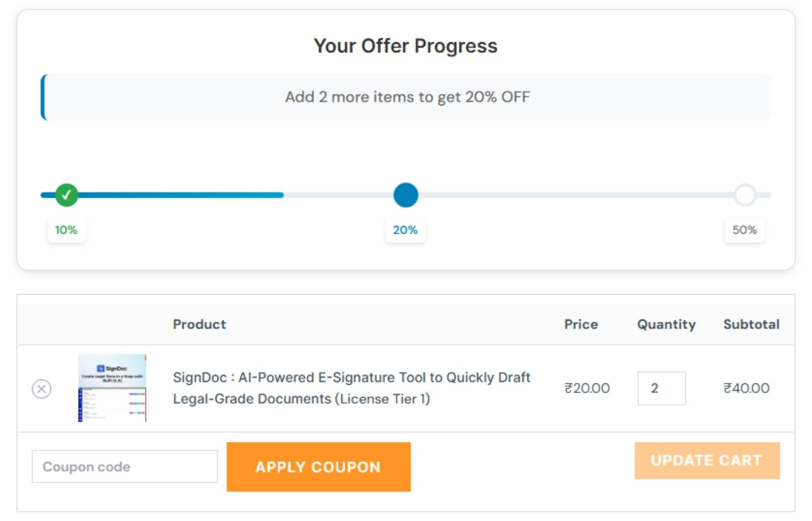Viewport: 812px width, 521px height.
Task: Click the 20% discount label badge
Action: click(405, 230)
